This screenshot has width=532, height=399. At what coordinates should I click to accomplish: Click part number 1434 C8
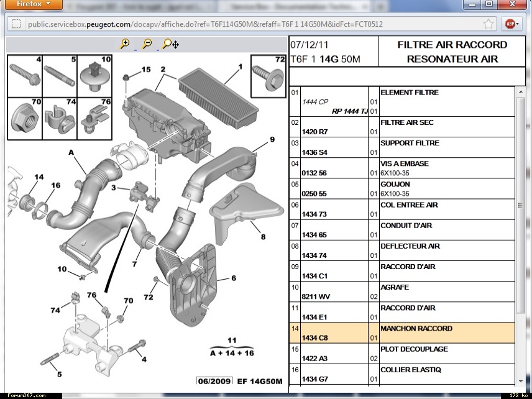314,338
